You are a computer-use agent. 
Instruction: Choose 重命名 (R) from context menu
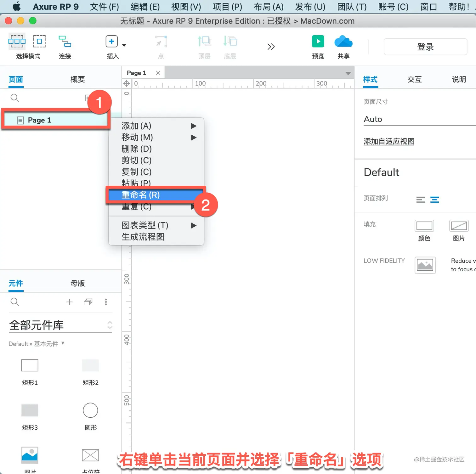point(156,195)
